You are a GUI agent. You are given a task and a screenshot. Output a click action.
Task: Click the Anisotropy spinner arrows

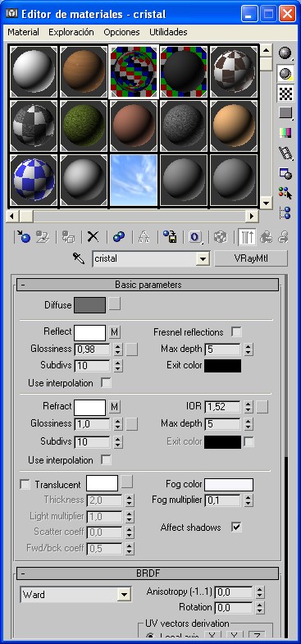(260, 591)
